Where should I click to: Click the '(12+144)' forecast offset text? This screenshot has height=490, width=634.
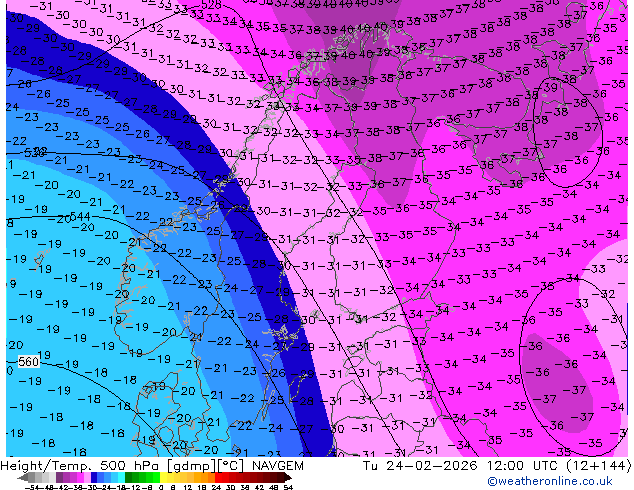point(598,466)
